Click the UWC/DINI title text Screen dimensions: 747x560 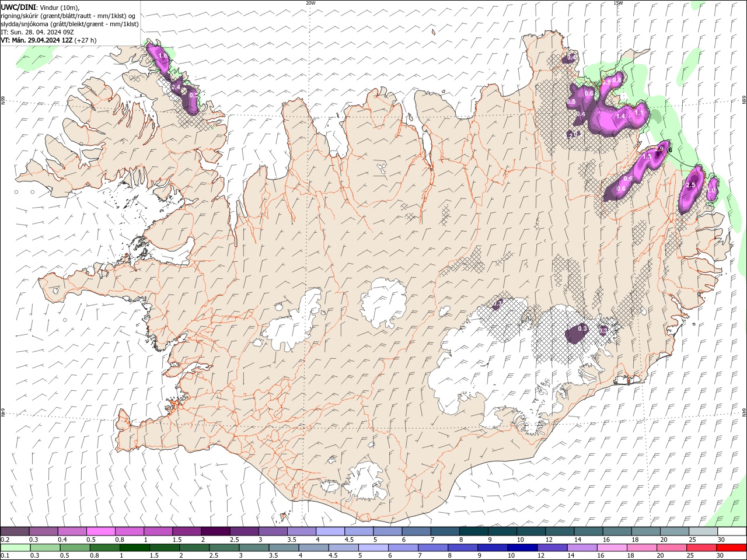coord(18,7)
